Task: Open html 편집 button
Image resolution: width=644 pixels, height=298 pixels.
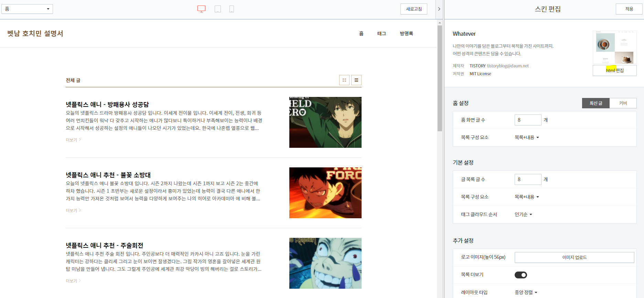Action: (x=615, y=70)
